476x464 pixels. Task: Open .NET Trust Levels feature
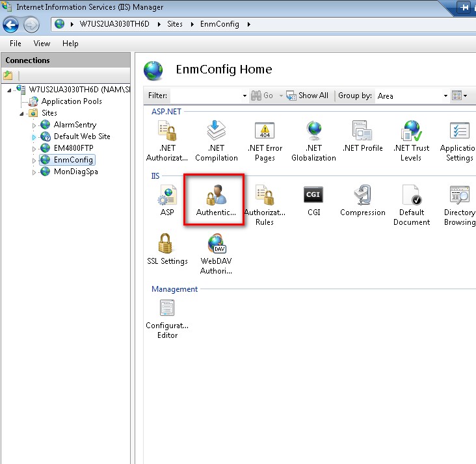[411, 141]
